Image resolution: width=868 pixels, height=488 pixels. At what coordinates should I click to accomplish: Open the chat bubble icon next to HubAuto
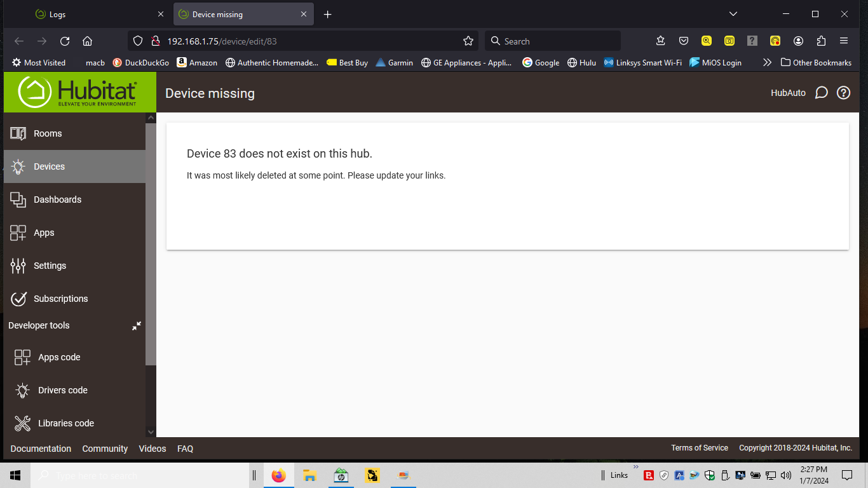821,93
